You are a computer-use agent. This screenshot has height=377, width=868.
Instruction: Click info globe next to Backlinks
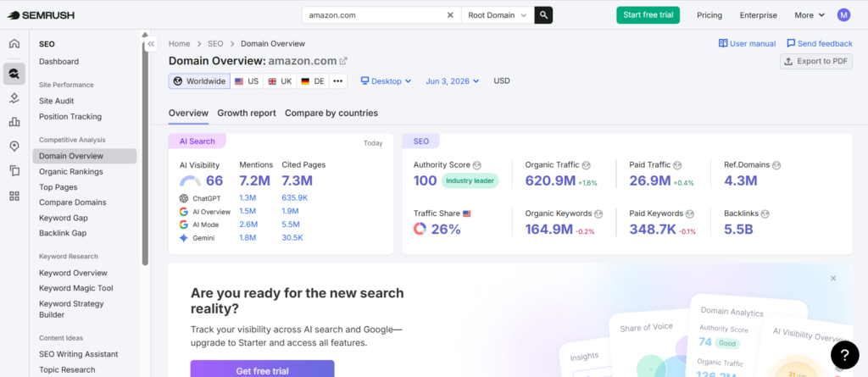click(x=765, y=213)
